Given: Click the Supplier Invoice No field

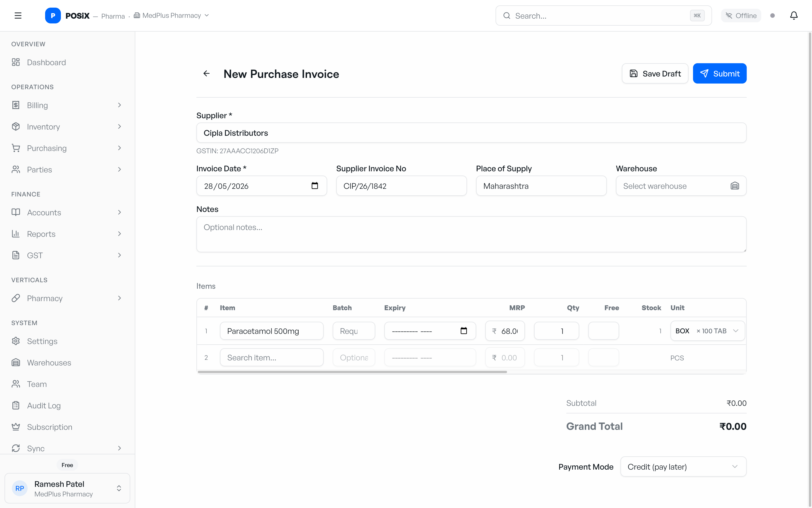Looking at the screenshot, I should tap(401, 186).
